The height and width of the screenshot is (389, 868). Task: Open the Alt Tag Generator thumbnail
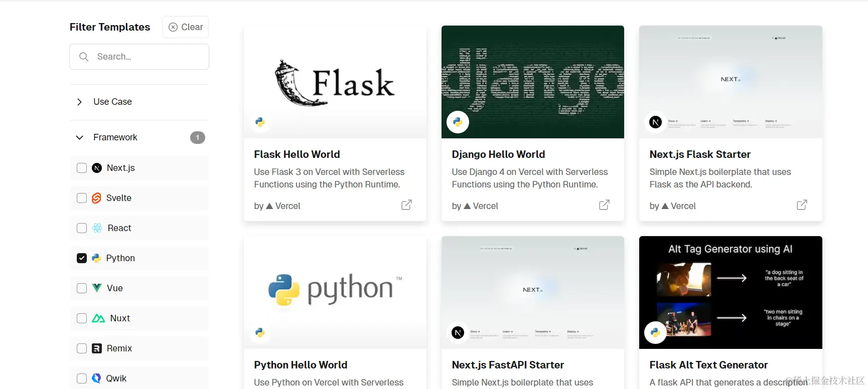731,293
